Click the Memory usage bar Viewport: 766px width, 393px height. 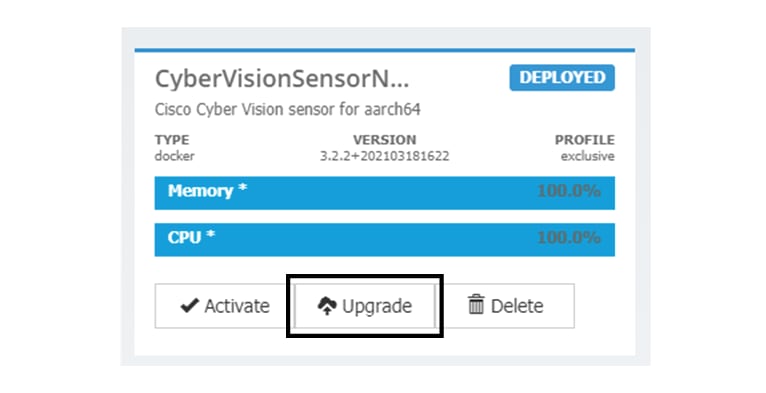point(384,193)
